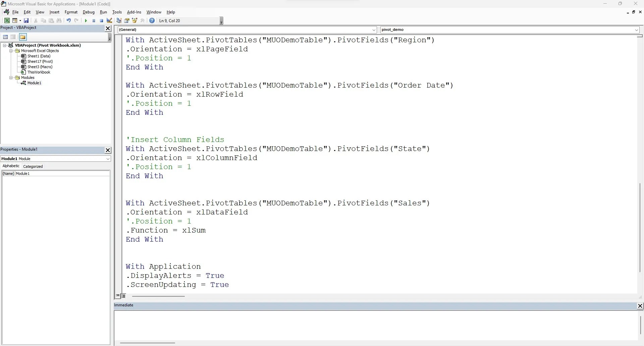This screenshot has height=346, width=644.
Task: Select the View Object icon in Project Explorer
Action: point(13,37)
